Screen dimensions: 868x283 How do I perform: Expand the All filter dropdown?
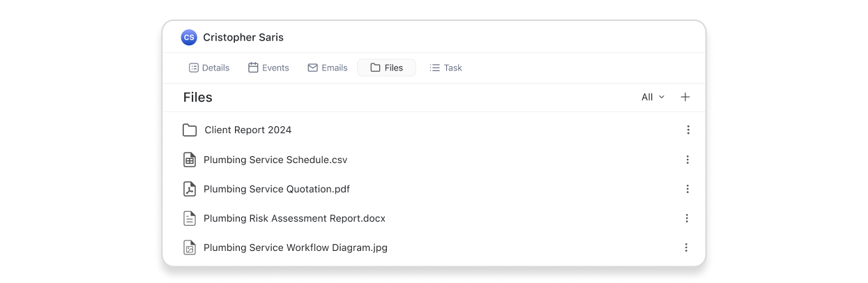pyautogui.click(x=653, y=97)
